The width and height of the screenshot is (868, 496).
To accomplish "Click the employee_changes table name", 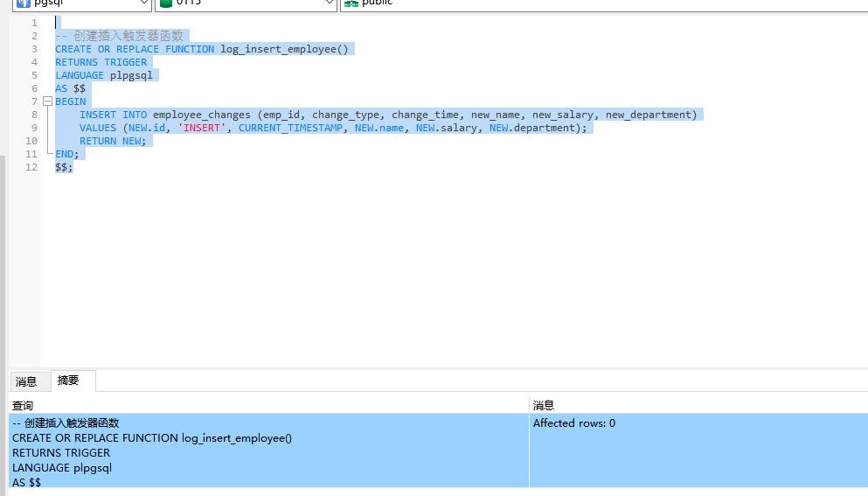I will tap(202, 115).
